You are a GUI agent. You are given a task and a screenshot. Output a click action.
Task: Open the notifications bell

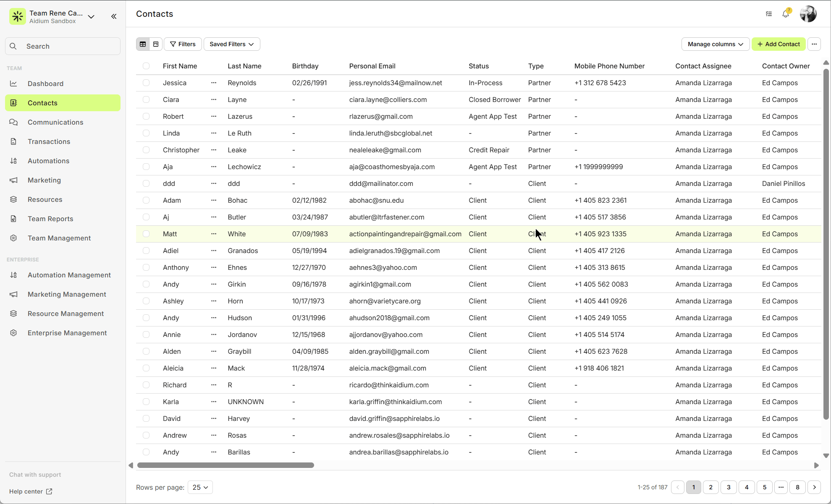click(x=786, y=14)
